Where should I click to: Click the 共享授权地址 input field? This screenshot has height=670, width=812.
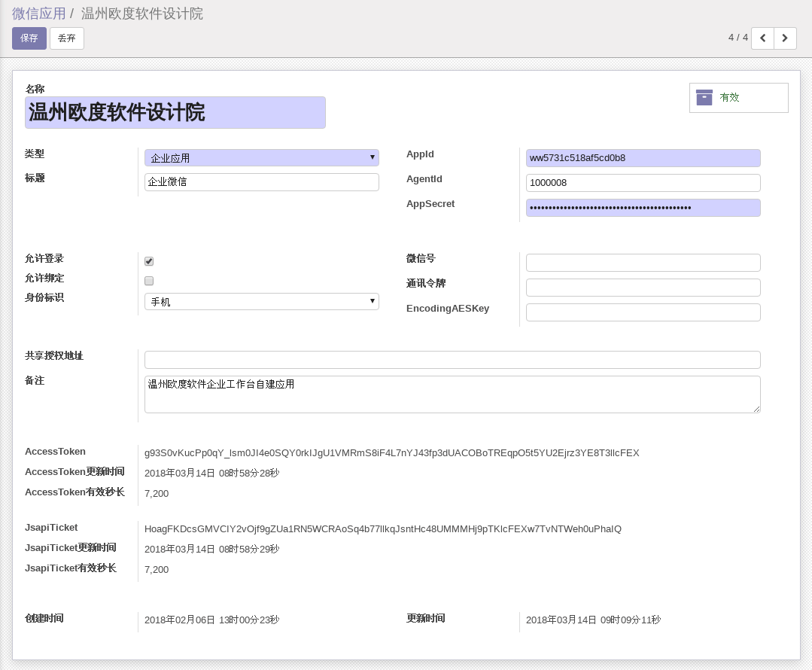pyautogui.click(x=452, y=360)
